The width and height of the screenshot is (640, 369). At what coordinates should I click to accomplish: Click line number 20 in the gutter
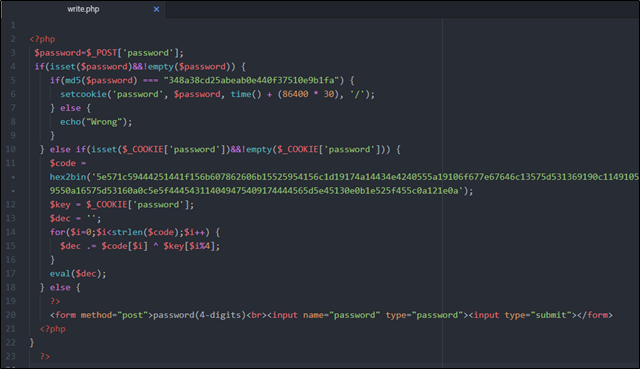(11, 315)
